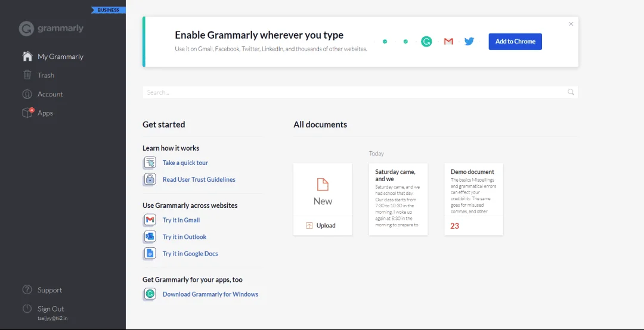Click the Twitter bird icon in banner

(x=469, y=42)
